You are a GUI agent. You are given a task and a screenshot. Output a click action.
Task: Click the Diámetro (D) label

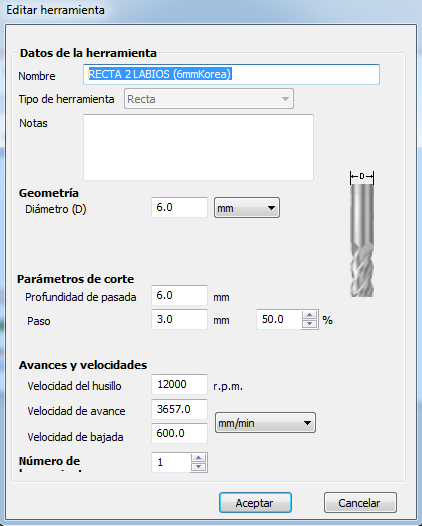56,209
